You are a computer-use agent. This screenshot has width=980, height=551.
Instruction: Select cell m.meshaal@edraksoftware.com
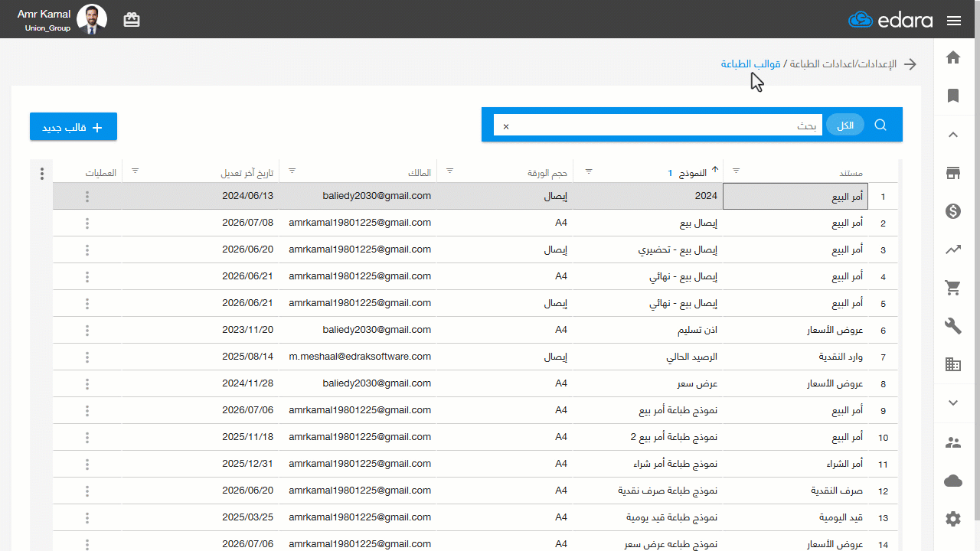[x=358, y=357]
